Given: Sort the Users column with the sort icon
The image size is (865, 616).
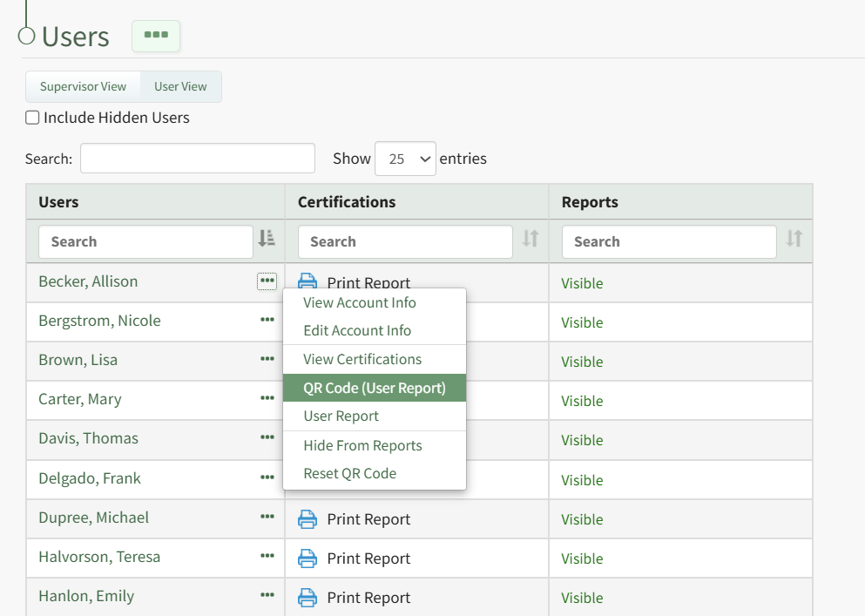Looking at the screenshot, I should pos(267,239).
